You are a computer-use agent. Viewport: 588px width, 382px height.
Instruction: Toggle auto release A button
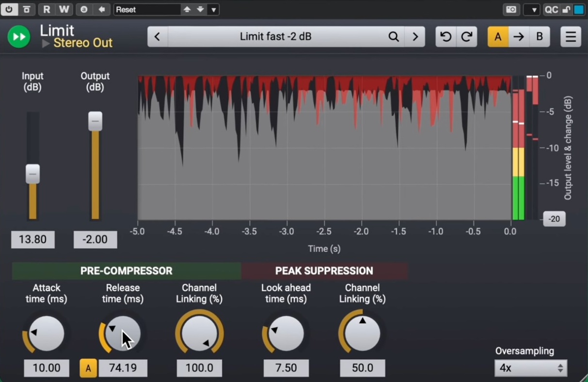[x=88, y=368]
